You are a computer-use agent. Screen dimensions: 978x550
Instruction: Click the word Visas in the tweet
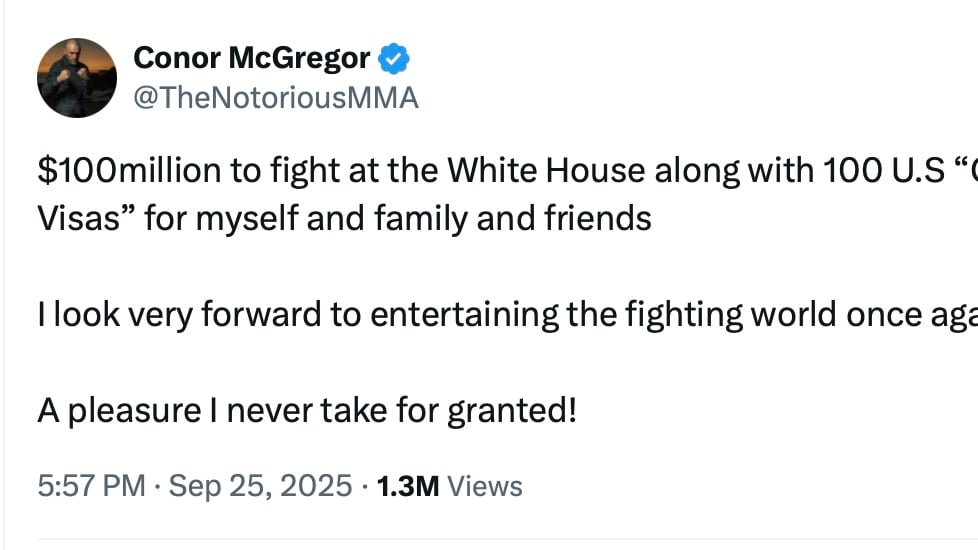click(85, 217)
